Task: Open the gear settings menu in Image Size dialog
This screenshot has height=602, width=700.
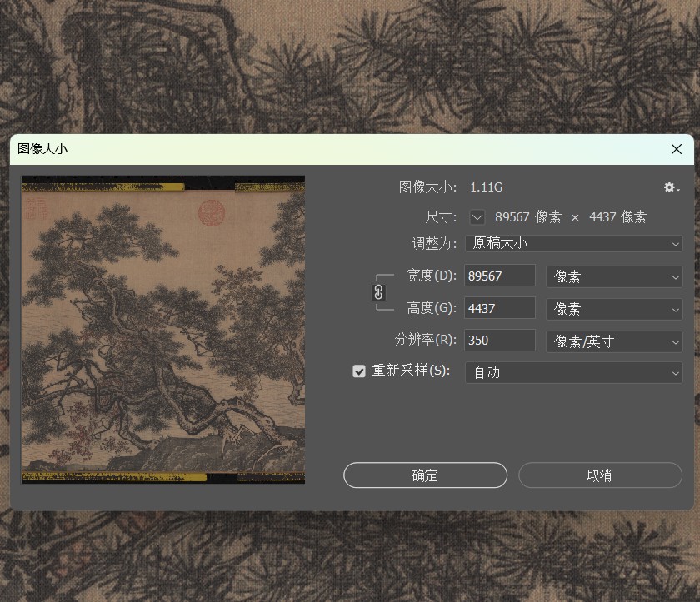Action: point(671,187)
